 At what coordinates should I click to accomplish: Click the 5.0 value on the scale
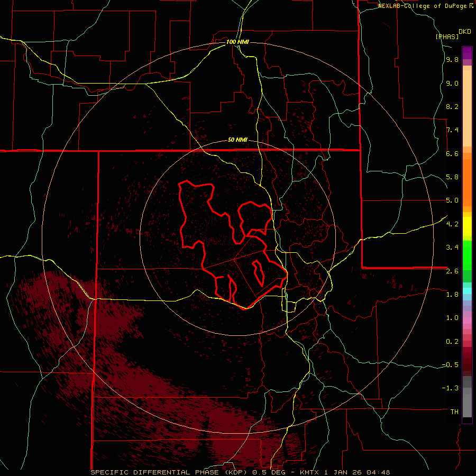click(452, 200)
